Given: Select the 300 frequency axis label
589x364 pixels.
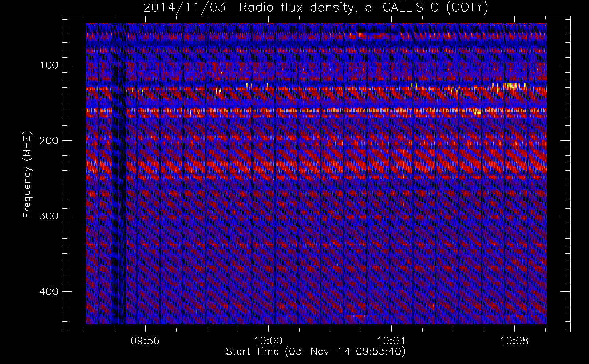Looking at the screenshot, I should point(49,216).
